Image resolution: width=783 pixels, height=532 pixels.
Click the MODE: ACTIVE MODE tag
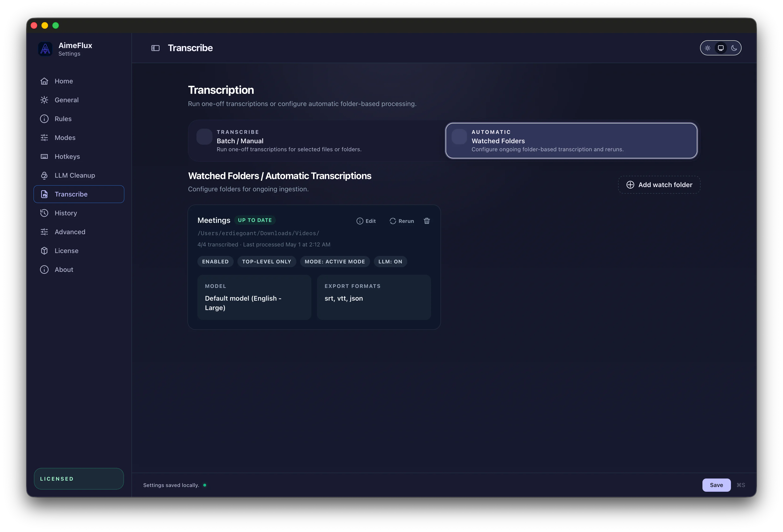pos(335,262)
